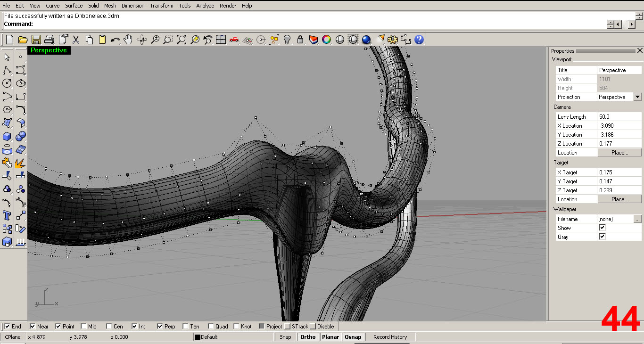Select the Rectangle tool

click(x=21, y=97)
